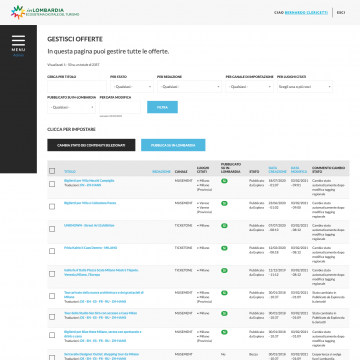The image size is (360, 360).
Task: Expand the Per Stato dropdown
Action: tap(132, 87)
